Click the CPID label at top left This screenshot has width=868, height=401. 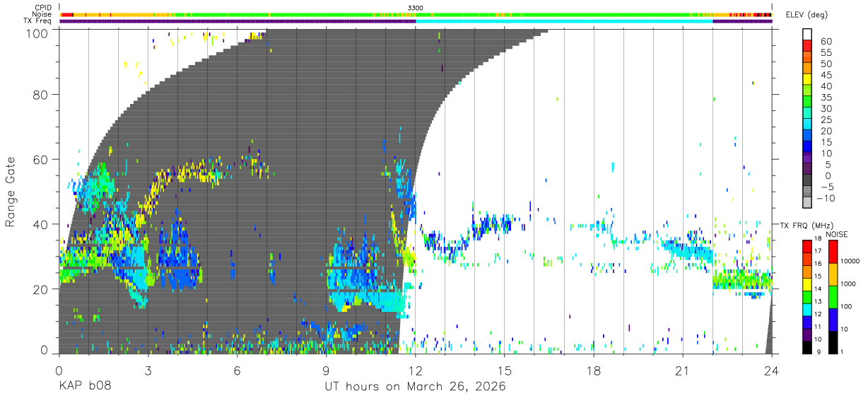pyautogui.click(x=42, y=8)
